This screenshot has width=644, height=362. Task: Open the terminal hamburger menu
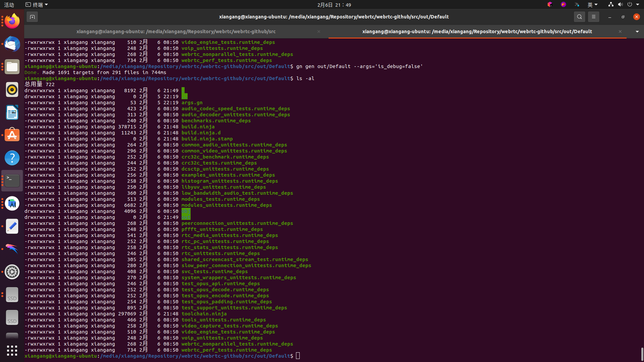pyautogui.click(x=593, y=17)
